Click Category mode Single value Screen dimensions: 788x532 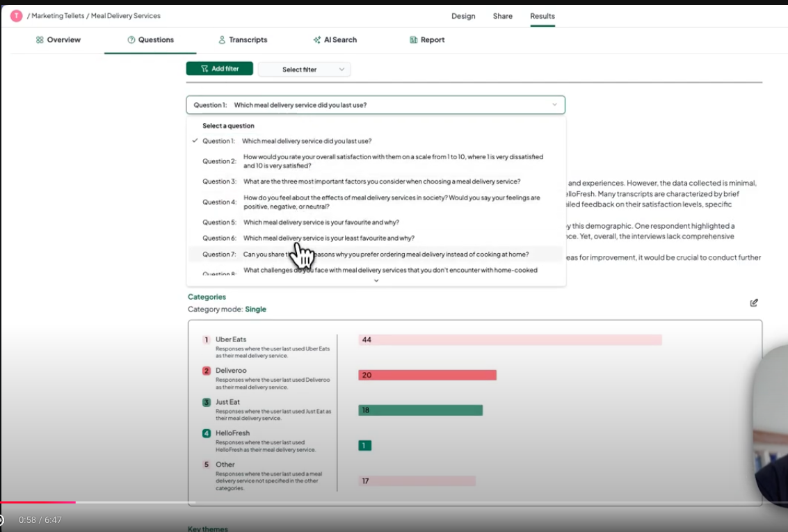255,309
